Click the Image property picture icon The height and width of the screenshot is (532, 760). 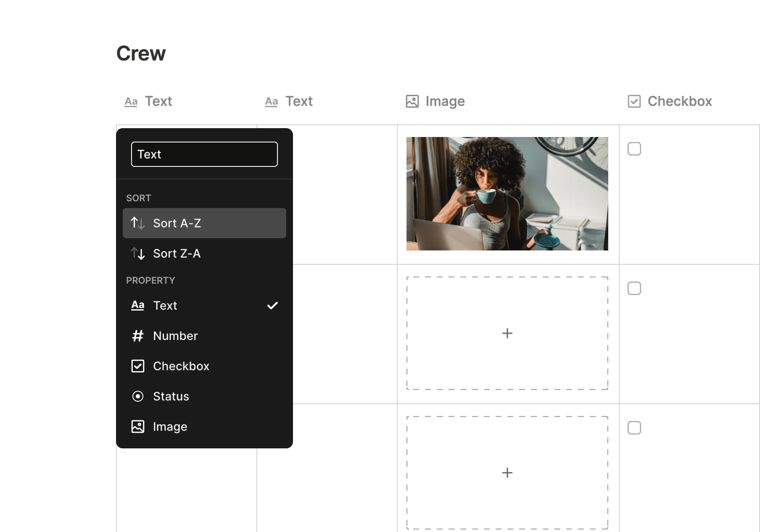point(137,427)
